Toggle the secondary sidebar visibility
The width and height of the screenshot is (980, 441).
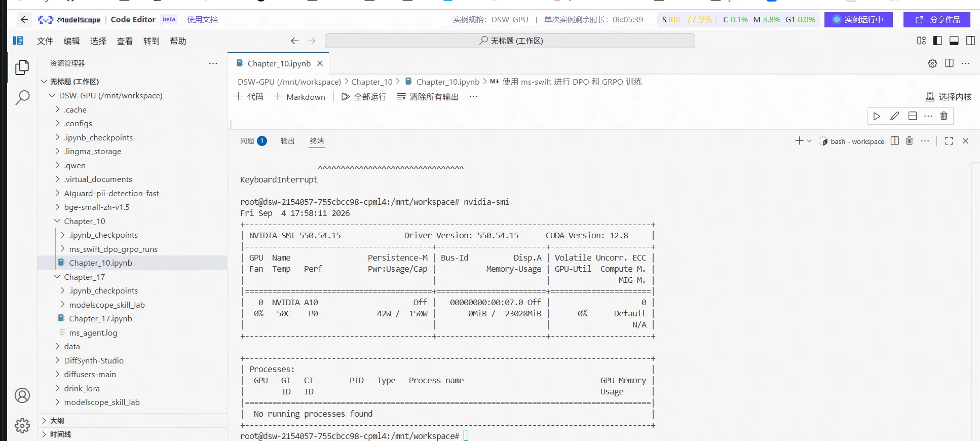point(970,41)
